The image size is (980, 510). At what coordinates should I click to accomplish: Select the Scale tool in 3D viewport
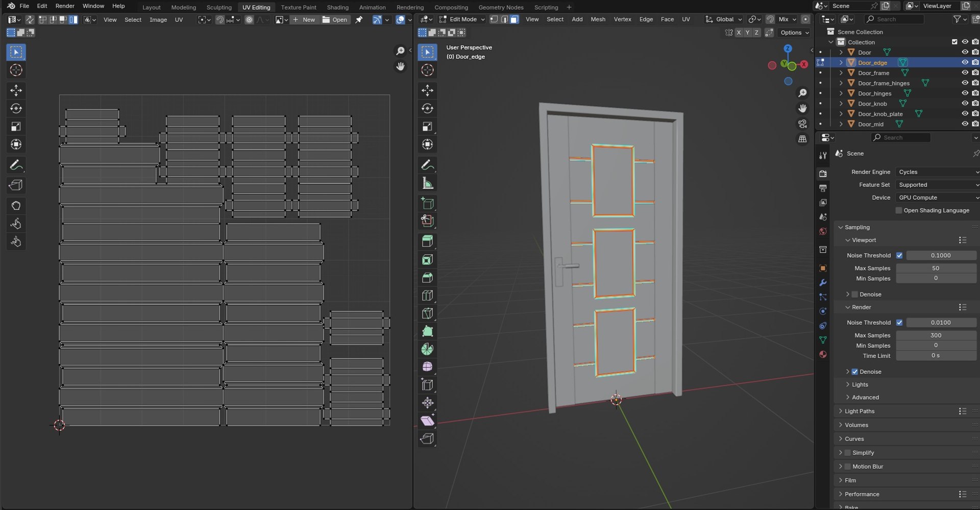[x=427, y=126]
